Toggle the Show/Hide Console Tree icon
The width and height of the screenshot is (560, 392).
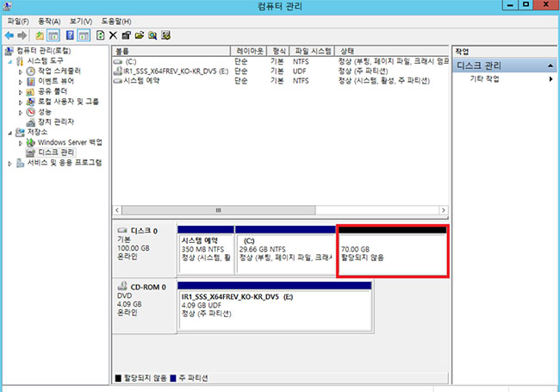[53, 35]
